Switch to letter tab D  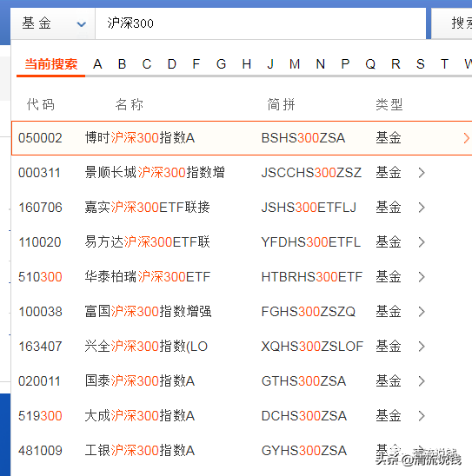tap(172, 64)
